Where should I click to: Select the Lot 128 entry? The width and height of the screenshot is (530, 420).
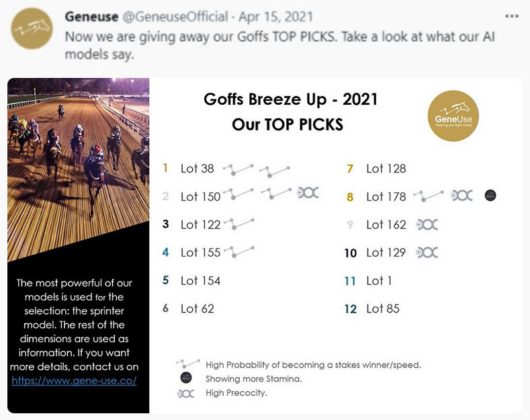click(x=386, y=169)
